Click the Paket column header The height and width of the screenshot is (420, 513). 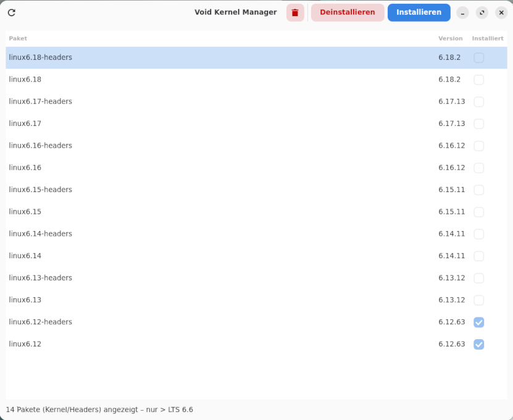coord(17,38)
